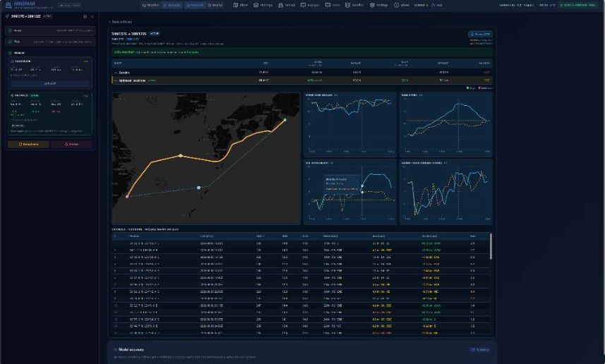Click the orange reoptimize button in sidebar
This screenshot has height=364, width=605.
click(28, 144)
